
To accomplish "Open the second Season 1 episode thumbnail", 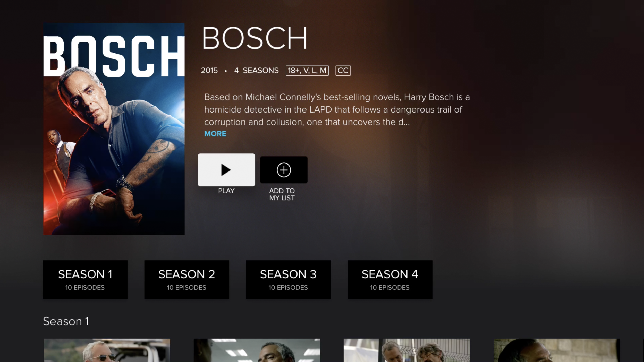I will pyautogui.click(x=257, y=350).
